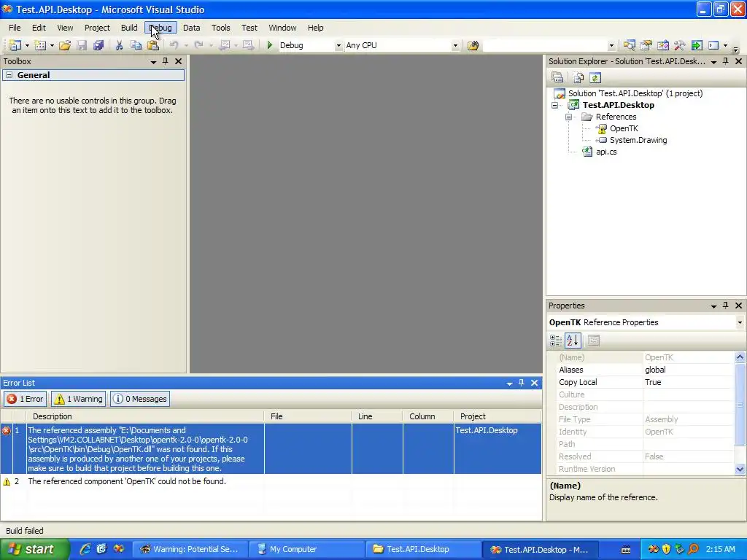Open Toolbox via hammer-wrench toolbar icon
The image size is (747, 560).
tap(679, 45)
